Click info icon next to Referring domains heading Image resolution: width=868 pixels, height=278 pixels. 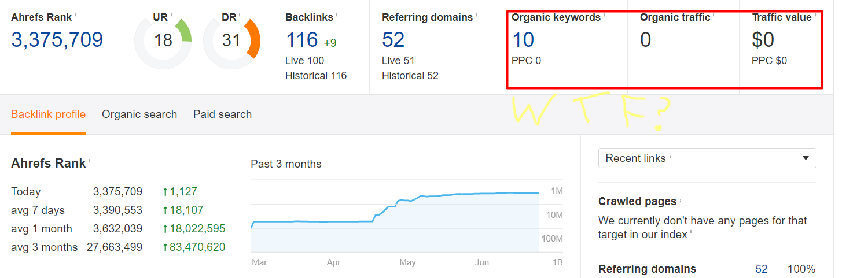click(476, 14)
